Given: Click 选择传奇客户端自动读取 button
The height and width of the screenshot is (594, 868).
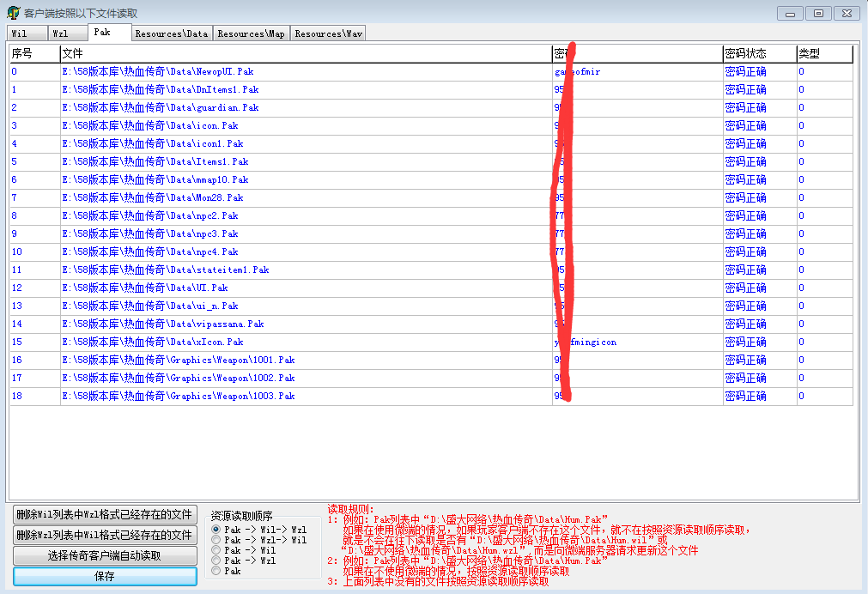Looking at the screenshot, I should click(x=105, y=555).
